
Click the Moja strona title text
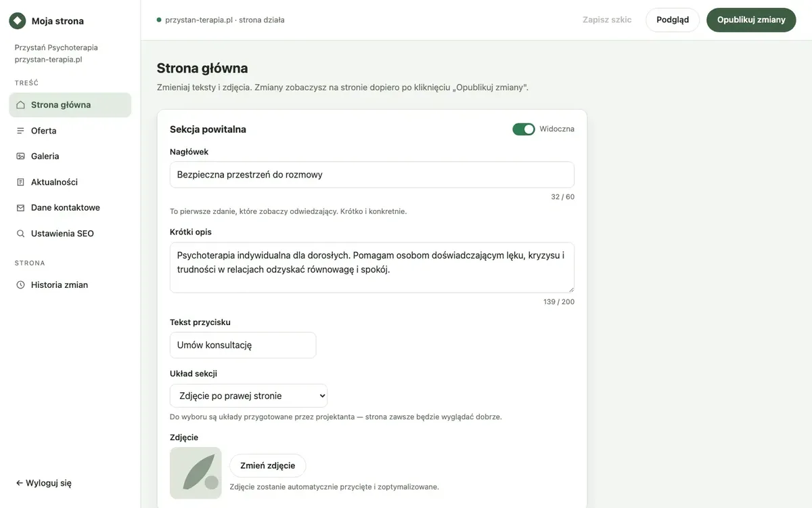[x=58, y=21]
